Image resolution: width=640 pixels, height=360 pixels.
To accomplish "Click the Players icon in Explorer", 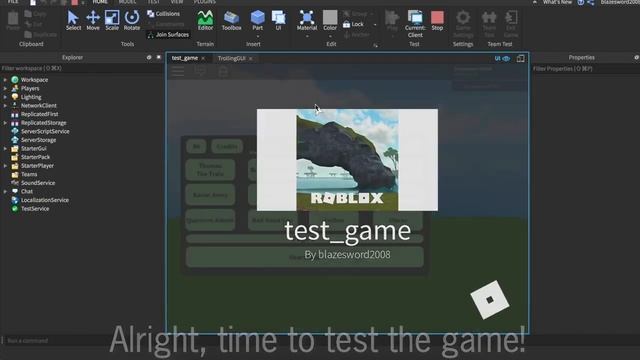I will tap(15, 88).
